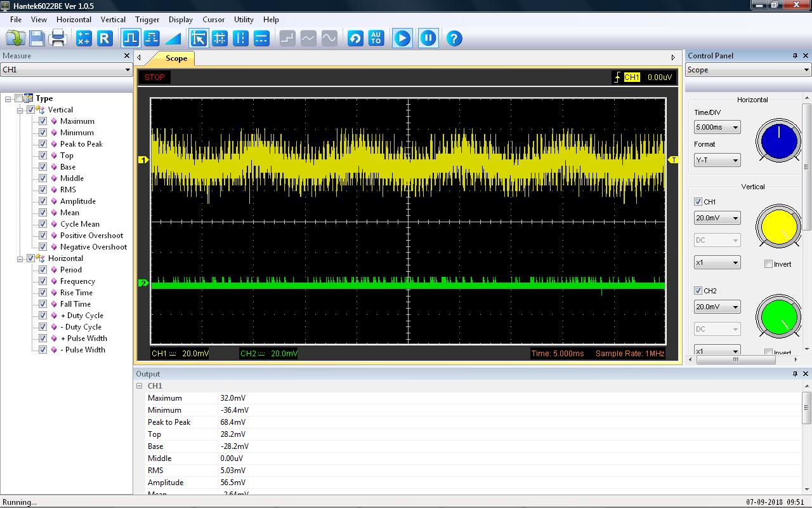Toggle the CH2 channel checkbox

(698, 291)
